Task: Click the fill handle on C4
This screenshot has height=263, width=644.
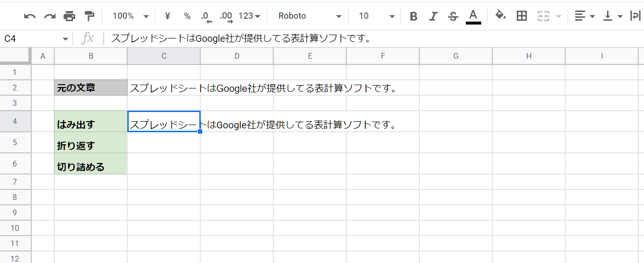Action: [x=200, y=131]
